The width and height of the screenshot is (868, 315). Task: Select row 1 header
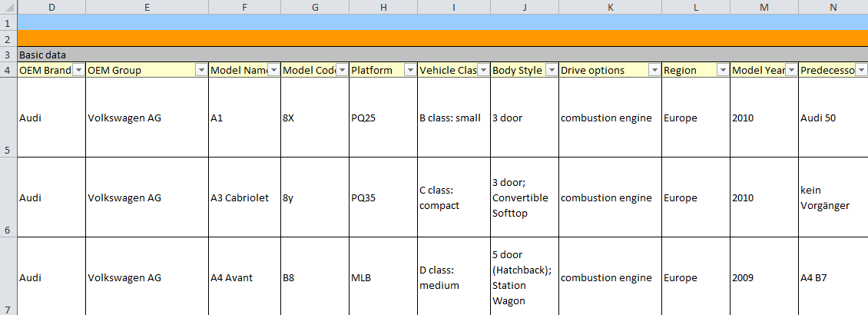tap(8, 23)
